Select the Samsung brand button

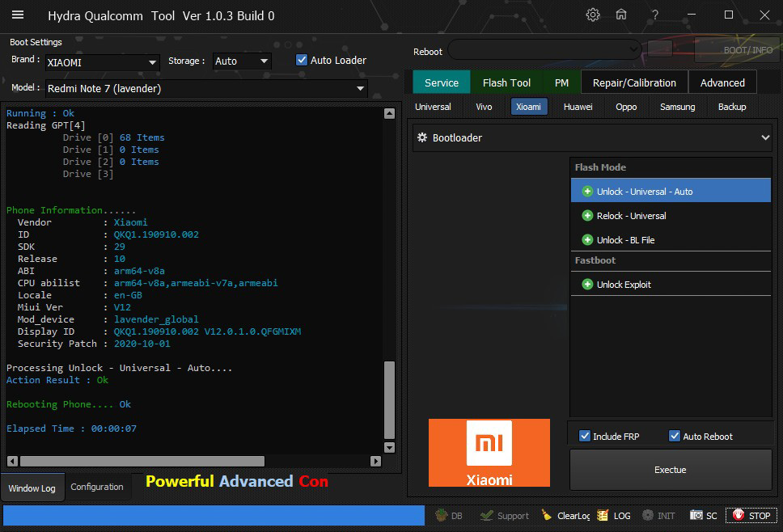tap(677, 107)
